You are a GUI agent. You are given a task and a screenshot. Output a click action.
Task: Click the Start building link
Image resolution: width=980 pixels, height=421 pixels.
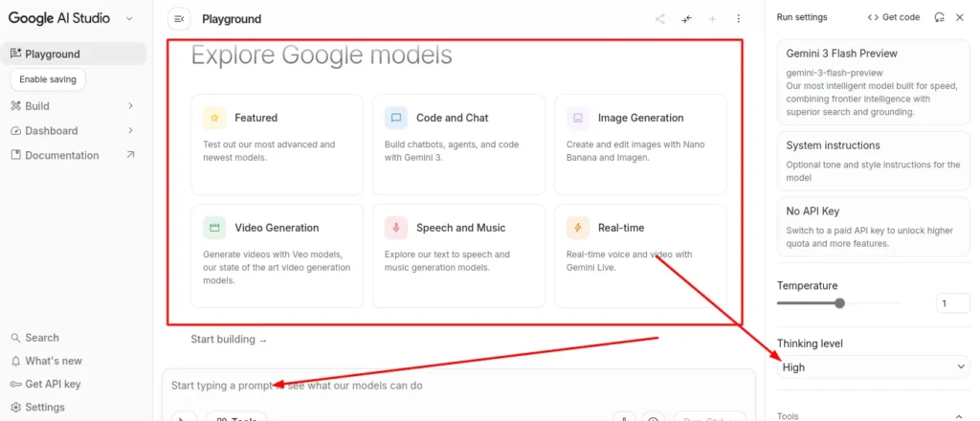(x=229, y=339)
